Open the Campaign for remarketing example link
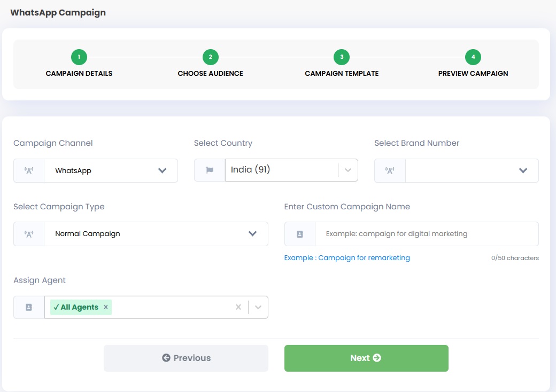The image size is (556, 392). click(x=364, y=257)
